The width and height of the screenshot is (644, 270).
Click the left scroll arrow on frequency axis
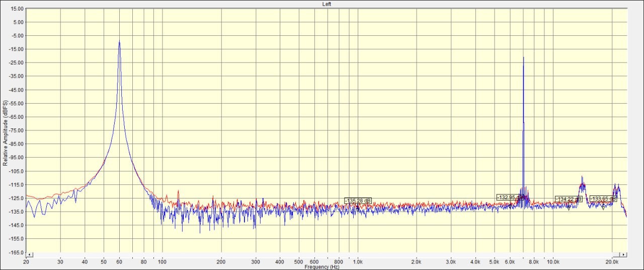click(29, 255)
